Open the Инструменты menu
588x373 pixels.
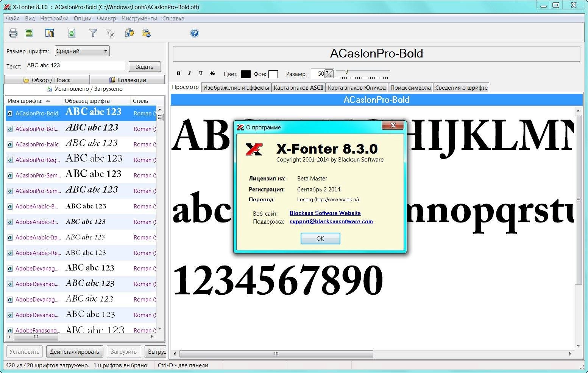pos(139,18)
